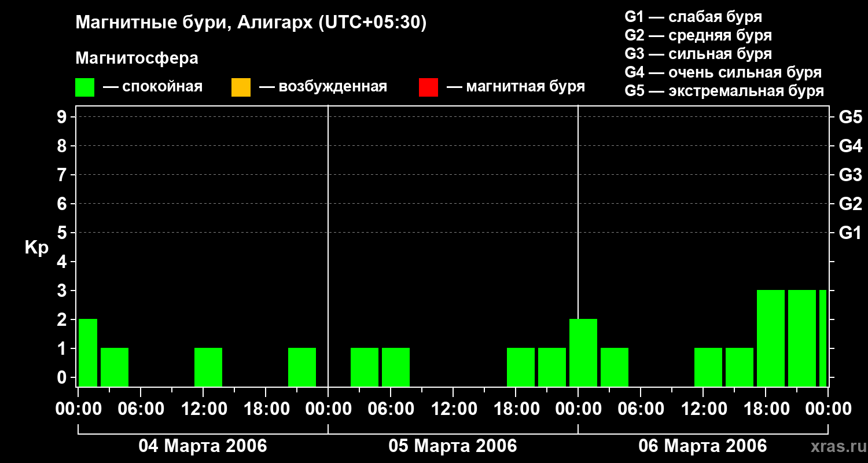
Task: Select the '06 Марта 2006' date label
Action: click(x=703, y=446)
